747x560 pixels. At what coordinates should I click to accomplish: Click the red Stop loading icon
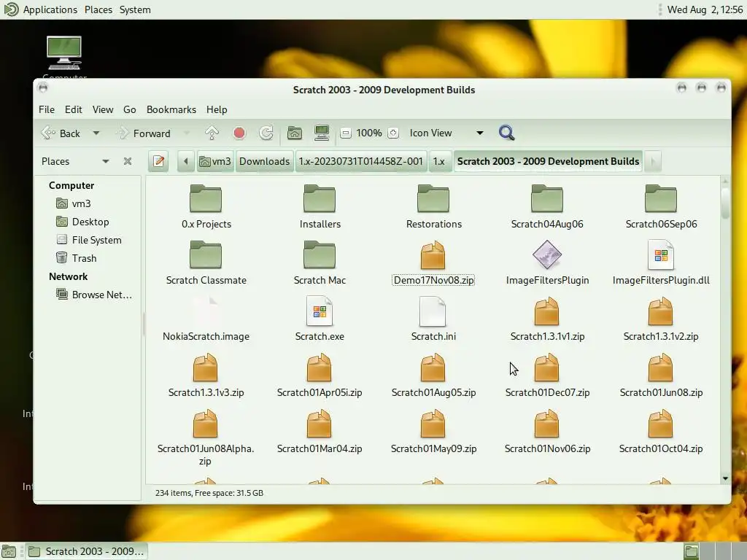[239, 133]
